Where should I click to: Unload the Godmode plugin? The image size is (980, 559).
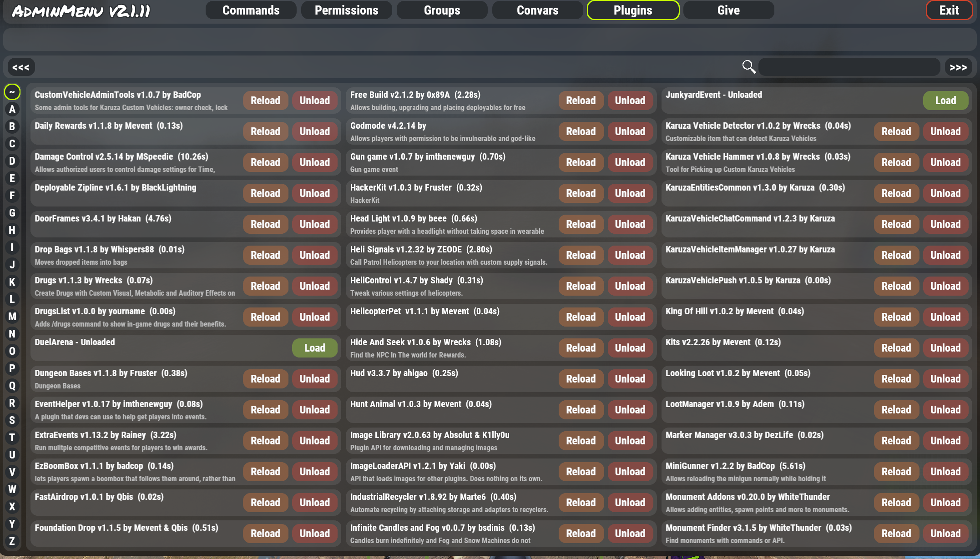point(630,131)
